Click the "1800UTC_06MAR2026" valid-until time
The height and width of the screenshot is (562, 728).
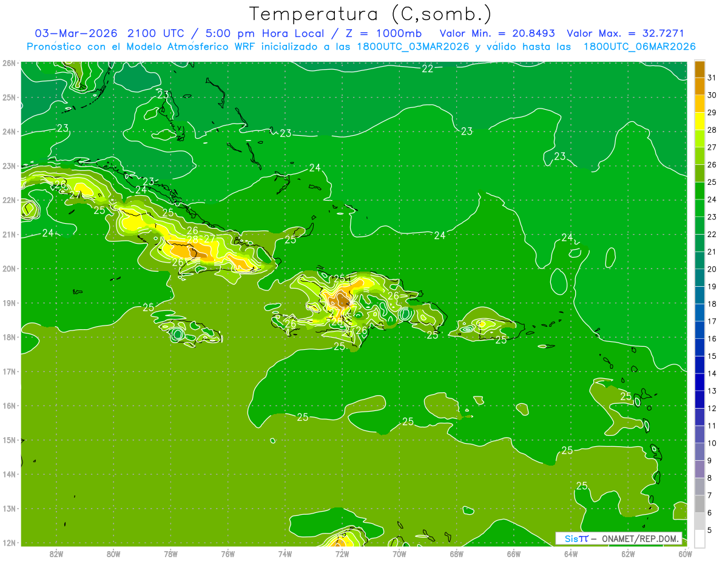639,47
